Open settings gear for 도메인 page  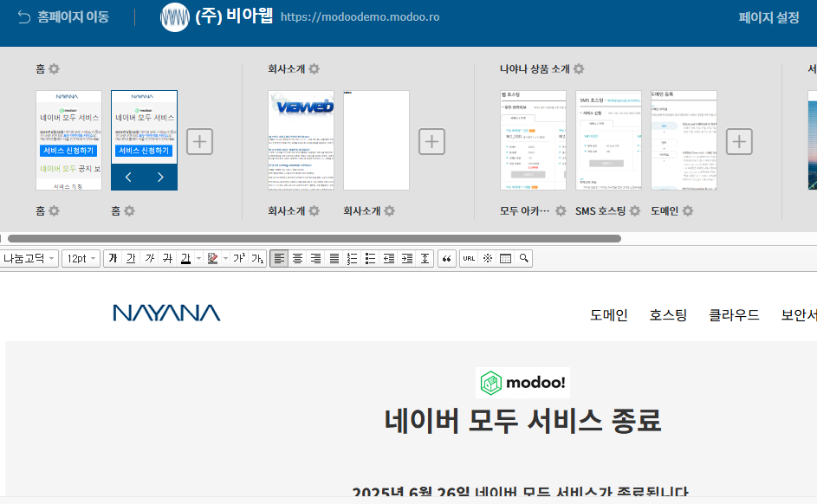(x=688, y=211)
